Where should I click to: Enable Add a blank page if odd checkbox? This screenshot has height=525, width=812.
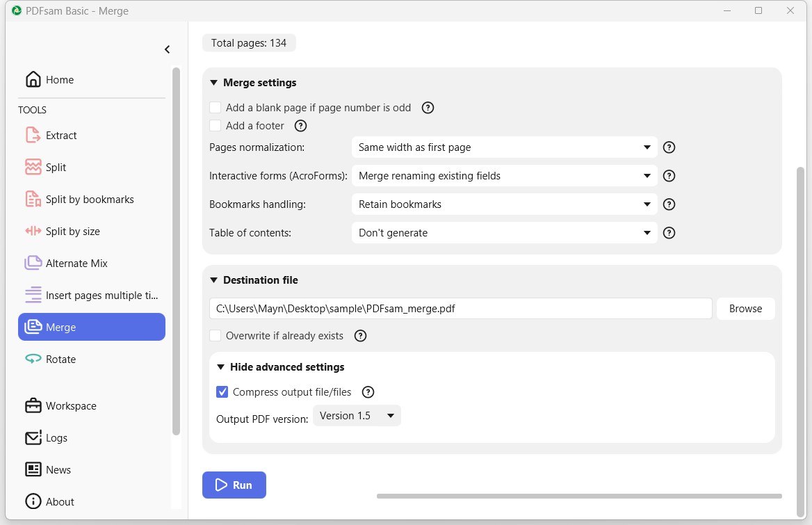point(216,108)
